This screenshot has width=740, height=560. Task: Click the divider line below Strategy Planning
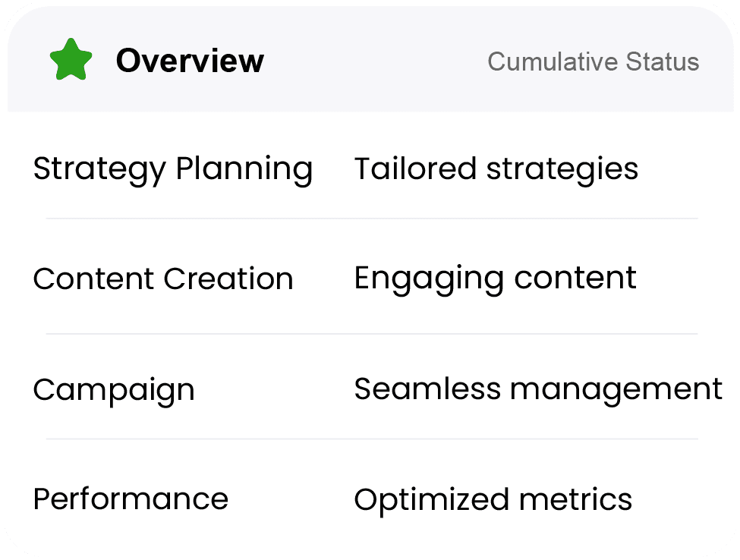pos(372,219)
